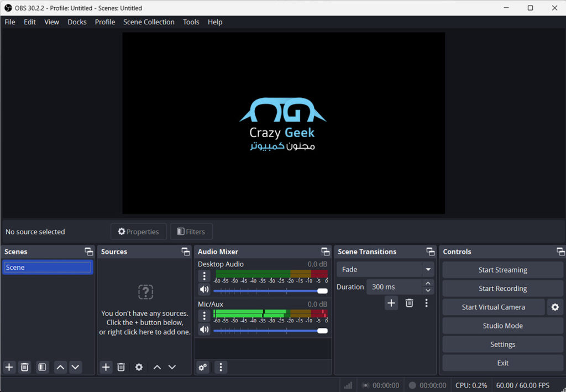Open the Tools menu
The height and width of the screenshot is (392, 566).
coord(191,22)
